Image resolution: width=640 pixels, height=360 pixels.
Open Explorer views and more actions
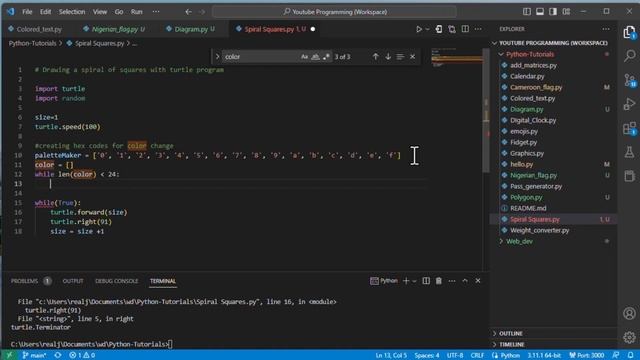click(x=606, y=29)
